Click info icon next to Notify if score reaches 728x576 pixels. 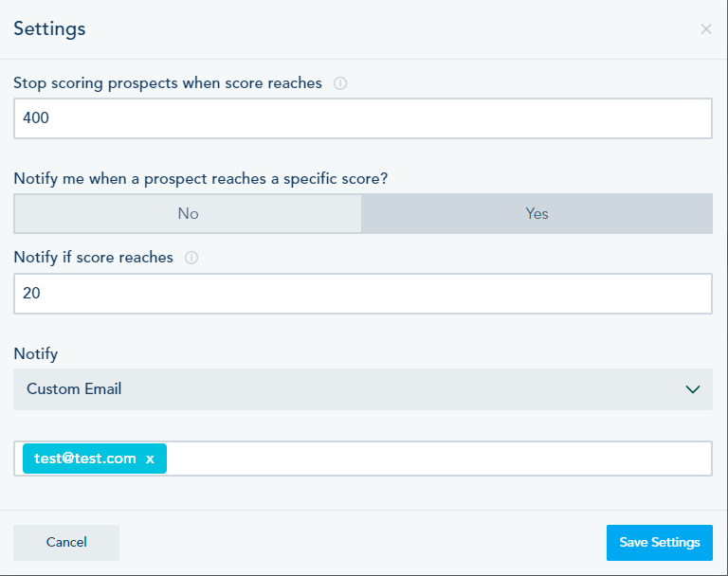(x=191, y=258)
